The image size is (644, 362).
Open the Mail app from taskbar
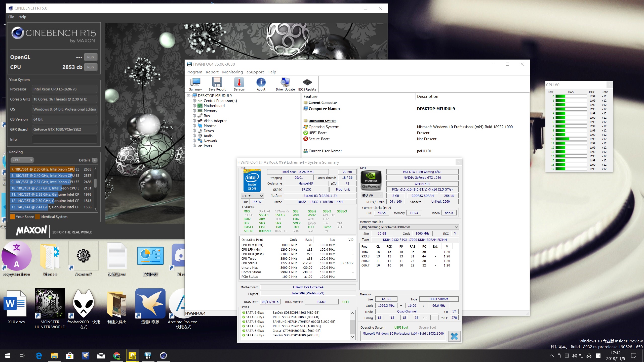101,356
